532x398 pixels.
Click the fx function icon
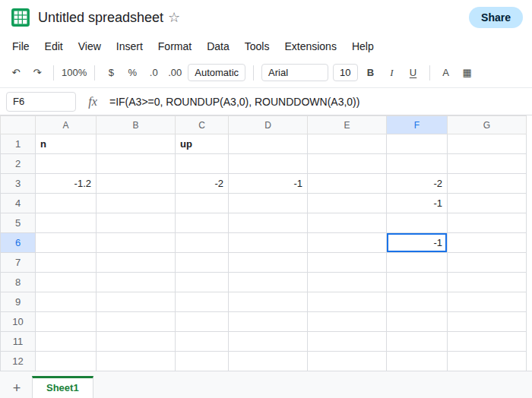(x=92, y=102)
